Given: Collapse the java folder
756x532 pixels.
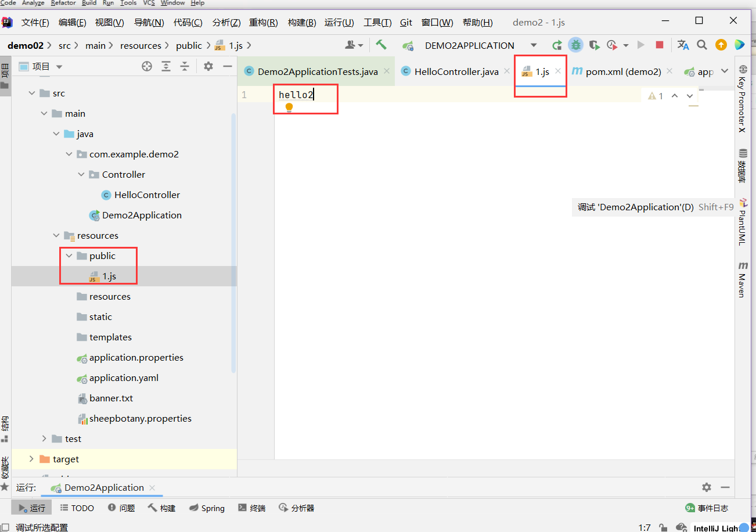Looking at the screenshot, I should pyautogui.click(x=56, y=134).
